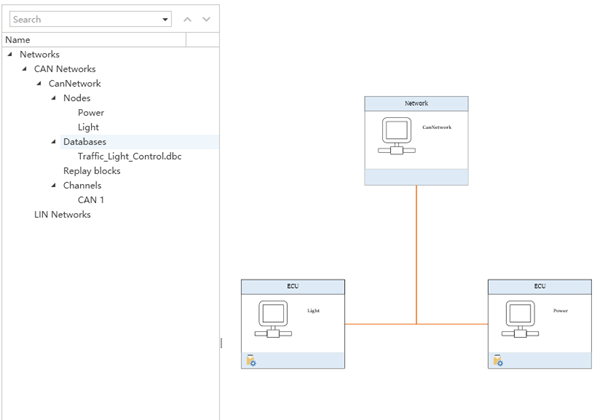Screen dimensions: 605x420
Task: Select the Replay blocks item
Action: click(91, 171)
